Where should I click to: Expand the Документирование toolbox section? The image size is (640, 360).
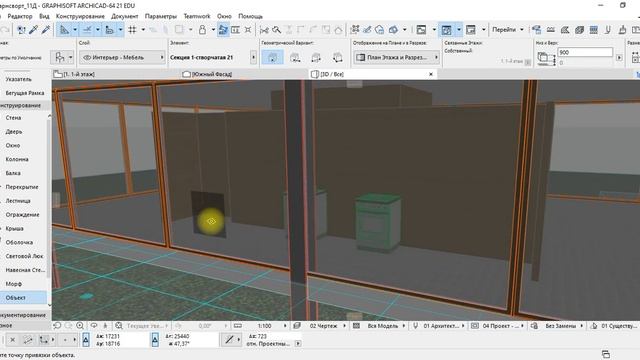coord(23,315)
